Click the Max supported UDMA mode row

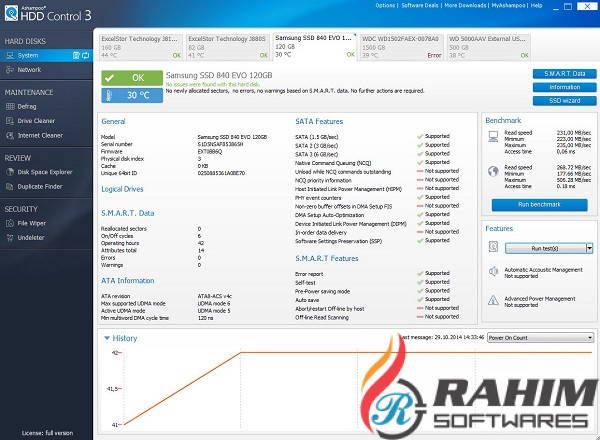(x=166, y=303)
